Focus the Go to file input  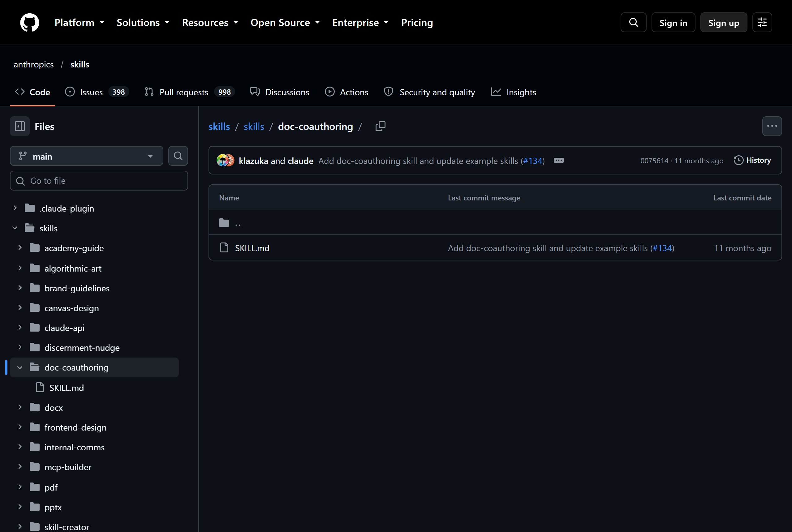pos(99,181)
